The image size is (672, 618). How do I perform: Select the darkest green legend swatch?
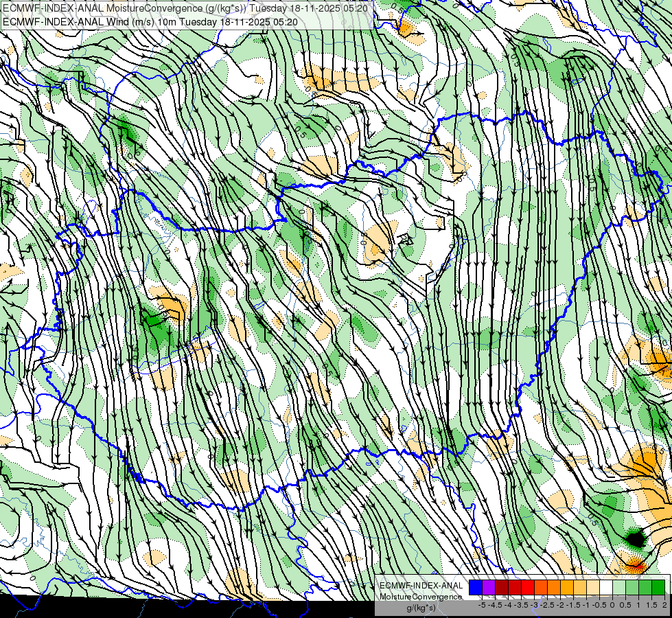pos(659,588)
